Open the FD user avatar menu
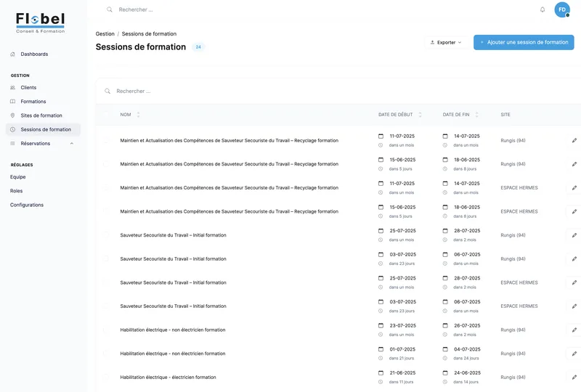Viewport: 581px width, 392px height. click(562, 9)
